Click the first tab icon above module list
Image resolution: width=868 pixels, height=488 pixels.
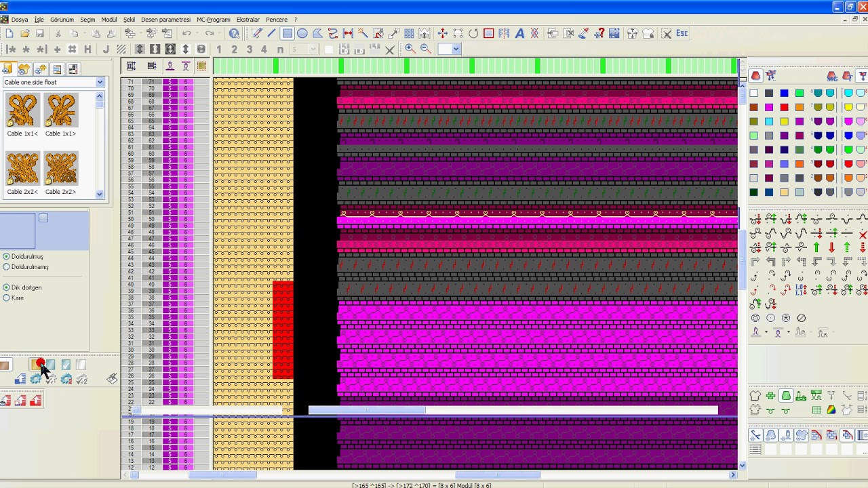coord(7,69)
